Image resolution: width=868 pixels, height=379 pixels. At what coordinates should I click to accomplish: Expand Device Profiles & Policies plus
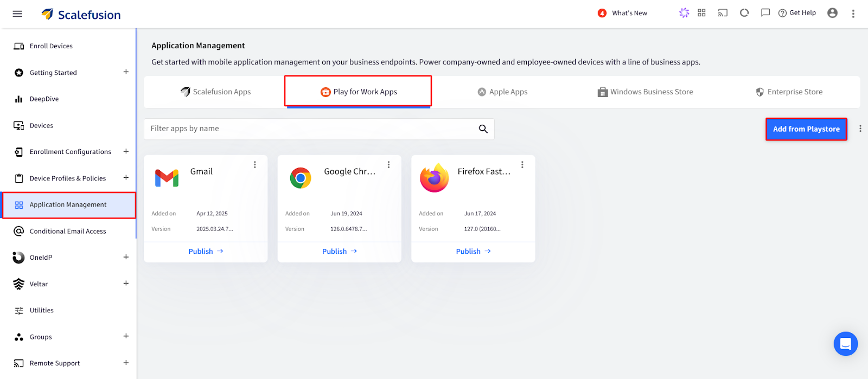(126, 177)
